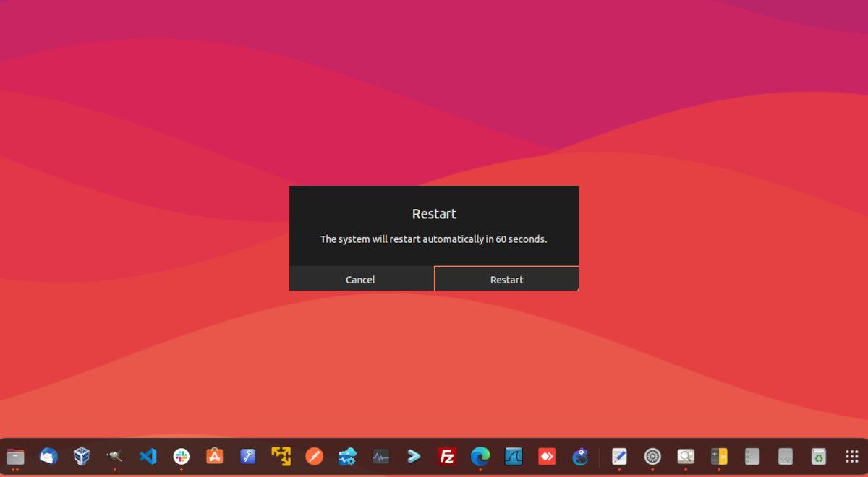Open Slack
Screen dimensions: 868x477
(181, 457)
